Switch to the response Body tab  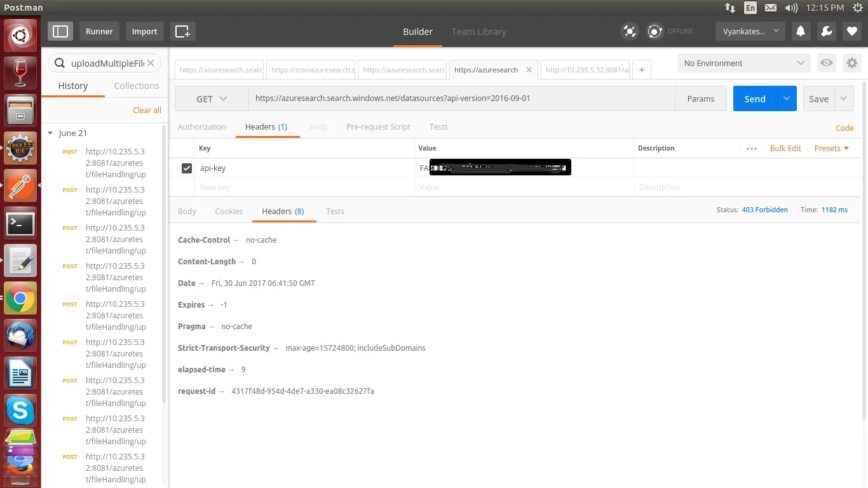coord(187,211)
